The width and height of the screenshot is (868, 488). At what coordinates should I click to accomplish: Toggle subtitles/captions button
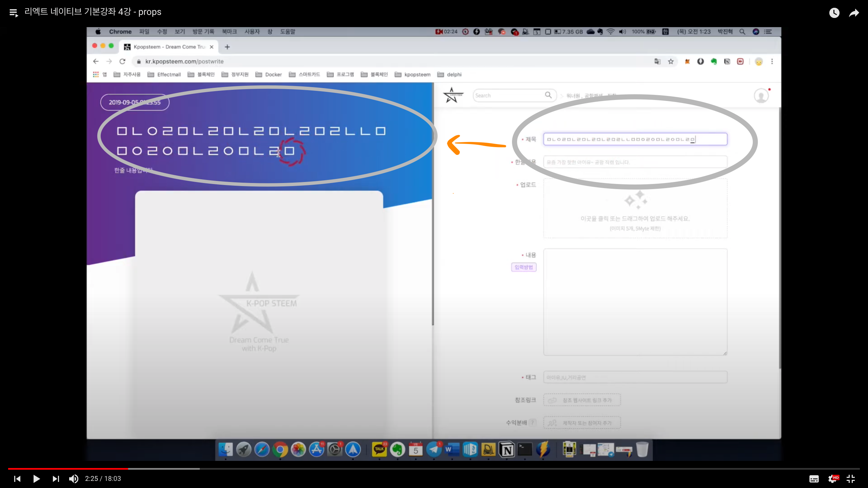tap(814, 479)
